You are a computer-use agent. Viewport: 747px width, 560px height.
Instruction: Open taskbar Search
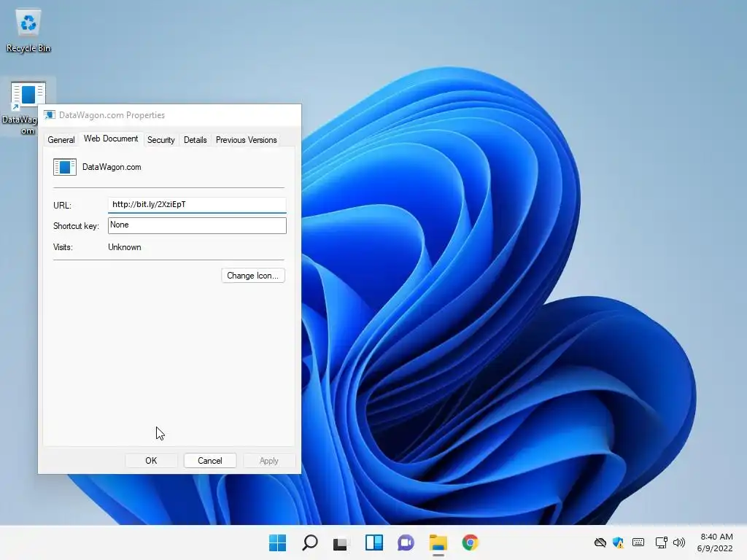[x=310, y=542]
